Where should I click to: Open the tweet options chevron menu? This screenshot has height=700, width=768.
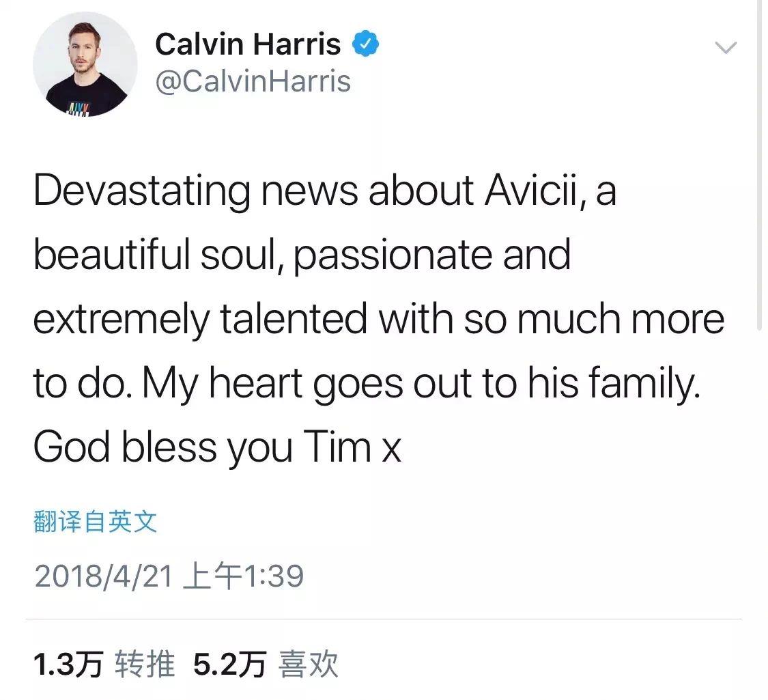tap(726, 48)
